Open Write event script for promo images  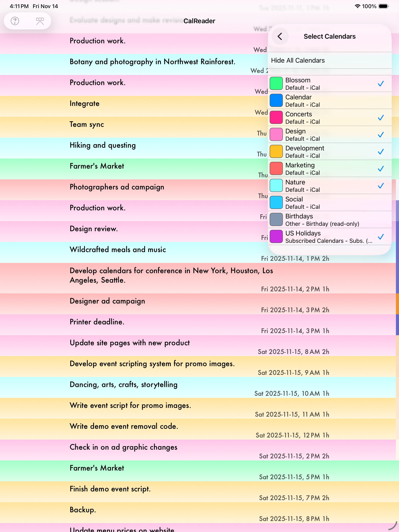tap(198, 408)
